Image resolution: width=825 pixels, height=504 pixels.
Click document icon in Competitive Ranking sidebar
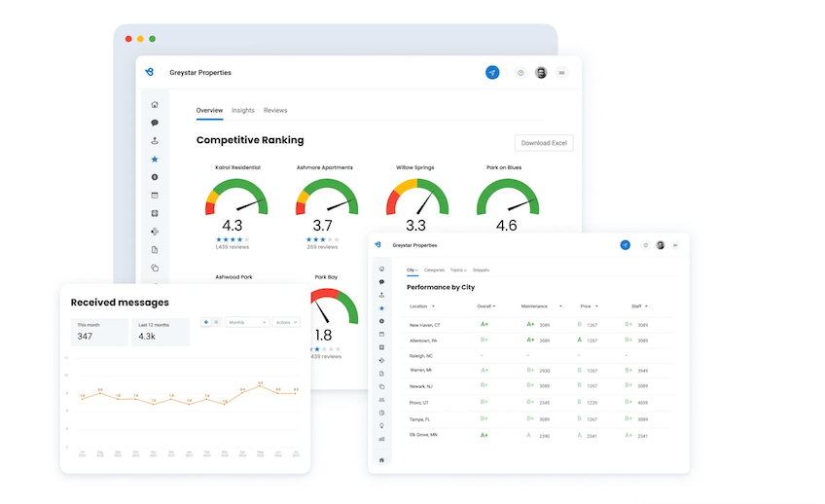coord(155,250)
